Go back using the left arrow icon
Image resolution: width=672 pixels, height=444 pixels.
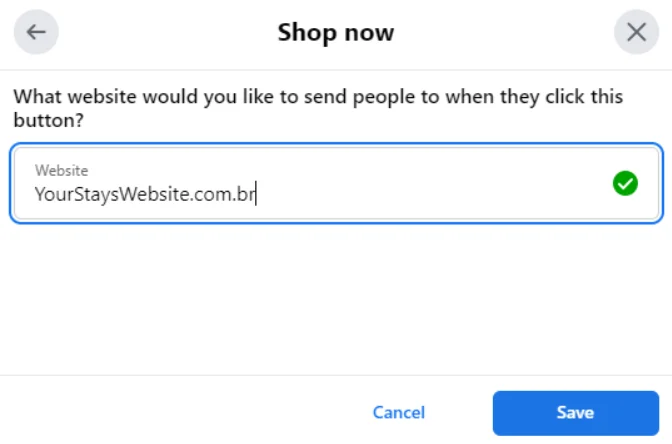[36, 32]
